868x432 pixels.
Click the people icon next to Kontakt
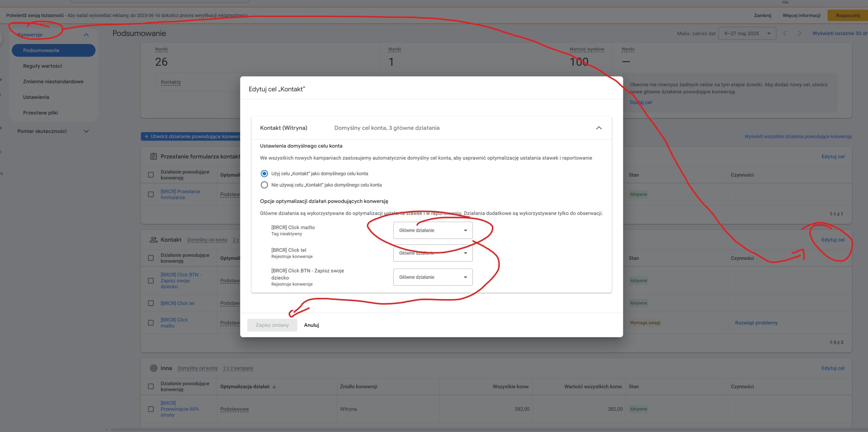(153, 240)
